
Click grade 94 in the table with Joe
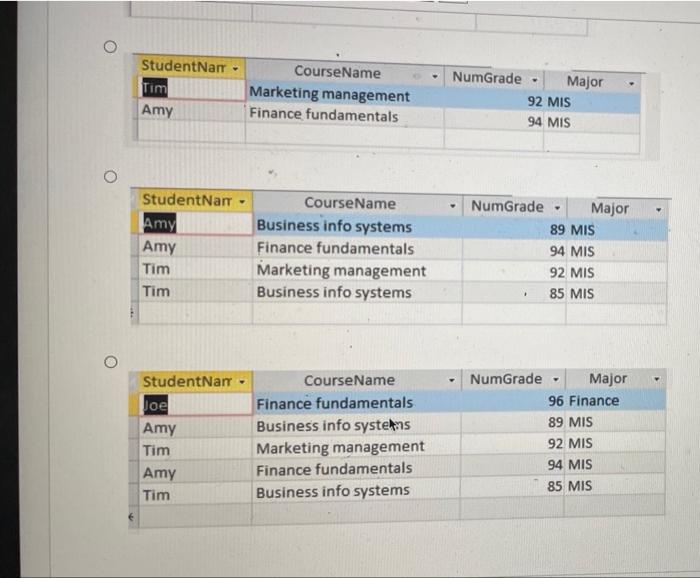(512, 465)
